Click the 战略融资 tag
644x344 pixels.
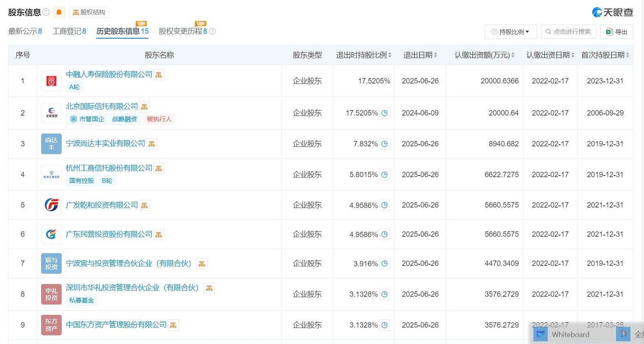pos(125,119)
